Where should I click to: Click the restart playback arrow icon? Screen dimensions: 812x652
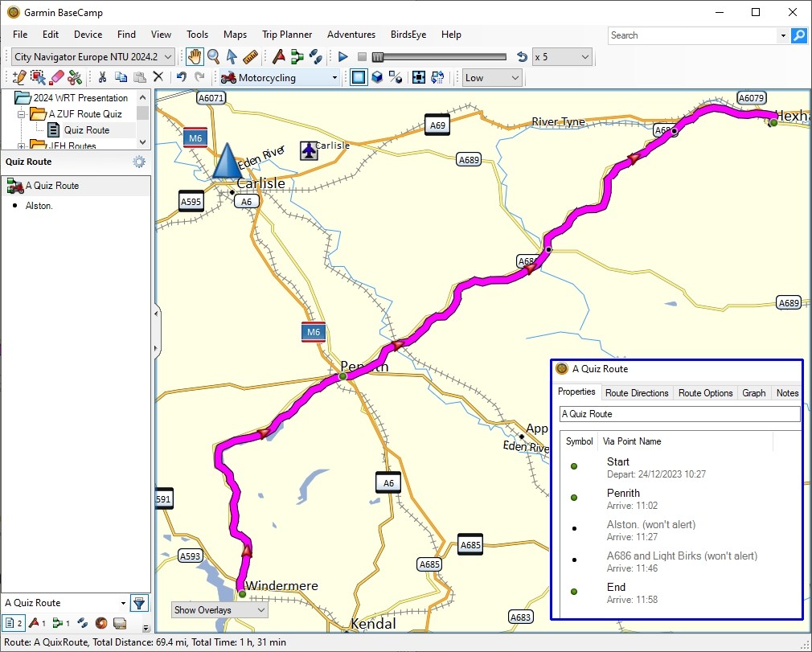522,57
